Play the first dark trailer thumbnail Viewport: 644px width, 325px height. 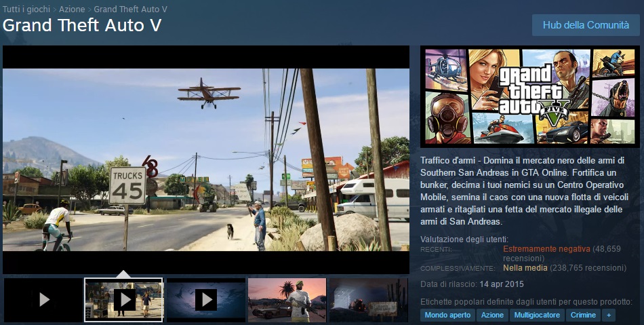(43, 299)
